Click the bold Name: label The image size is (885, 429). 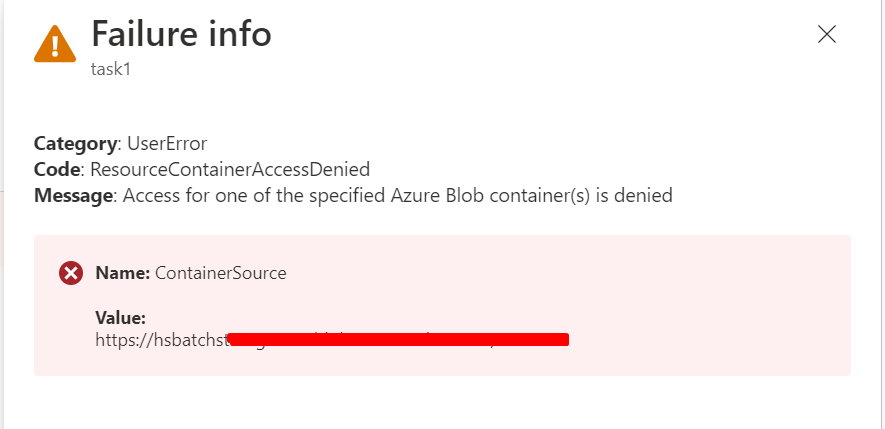click(122, 273)
